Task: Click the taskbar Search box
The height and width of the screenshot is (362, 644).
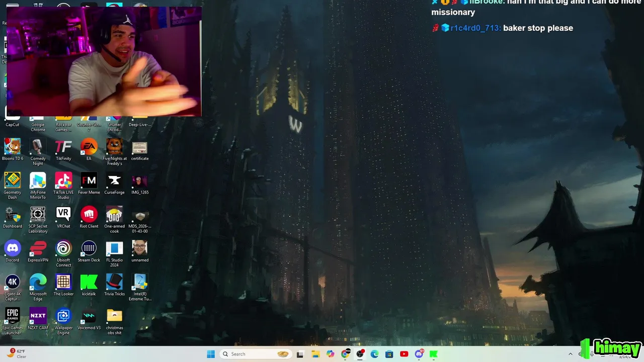Action: click(x=257, y=354)
